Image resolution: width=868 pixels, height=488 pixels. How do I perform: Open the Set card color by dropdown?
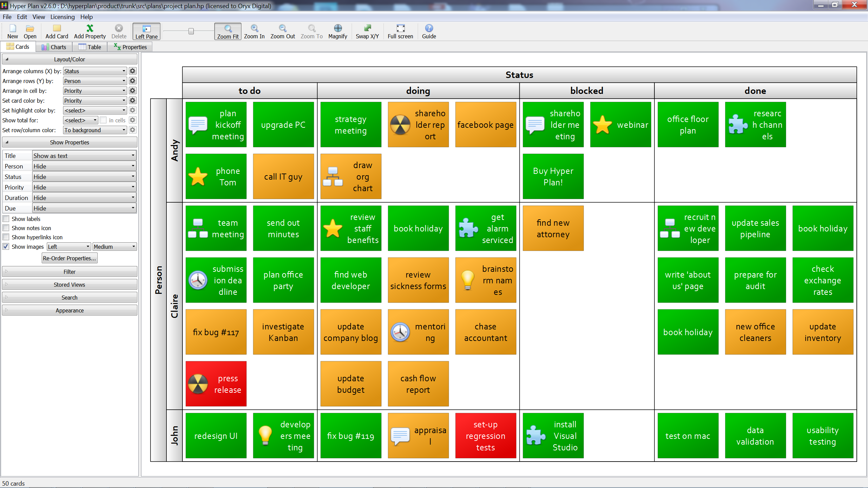click(x=95, y=101)
